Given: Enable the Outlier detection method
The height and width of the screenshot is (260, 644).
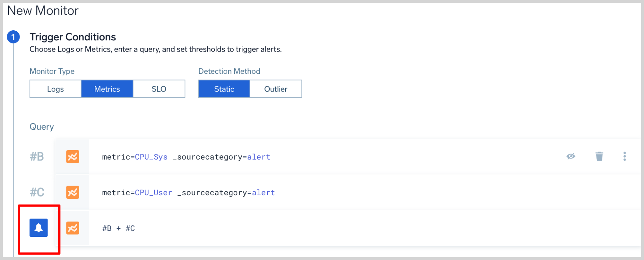Looking at the screenshot, I should [x=275, y=89].
